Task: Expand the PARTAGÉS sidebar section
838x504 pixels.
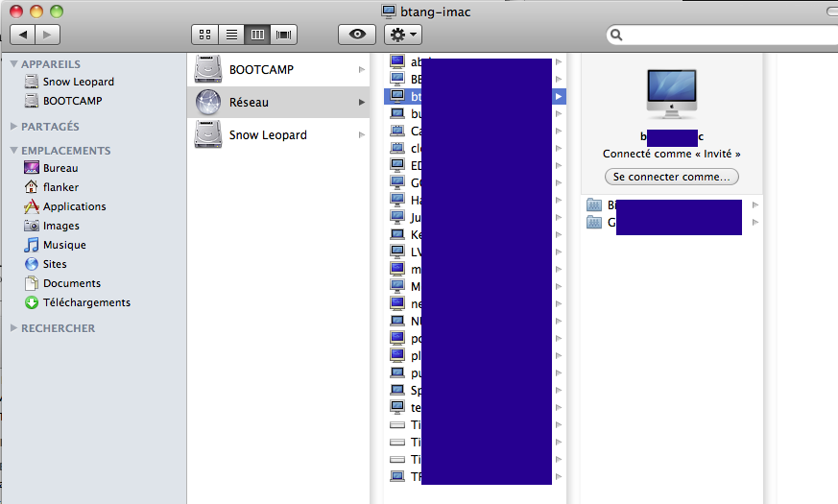Action: 13,127
